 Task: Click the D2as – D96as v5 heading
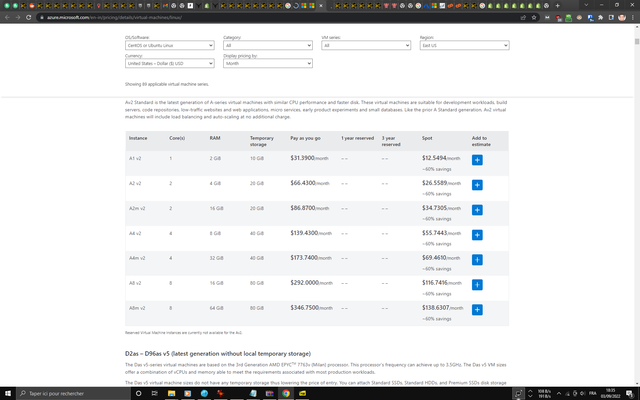pyautogui.click(x=218, y=353)
